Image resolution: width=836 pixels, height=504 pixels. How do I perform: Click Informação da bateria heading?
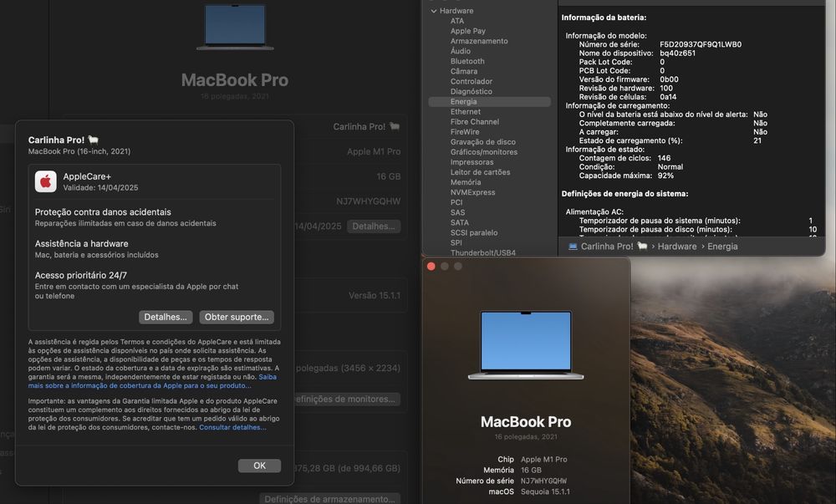pos(604,18)
